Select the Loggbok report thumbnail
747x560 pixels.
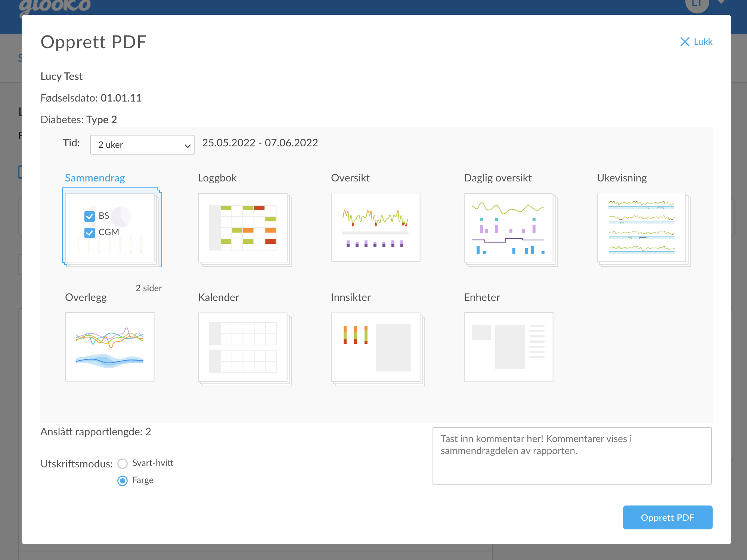click(x=245, y=230)
